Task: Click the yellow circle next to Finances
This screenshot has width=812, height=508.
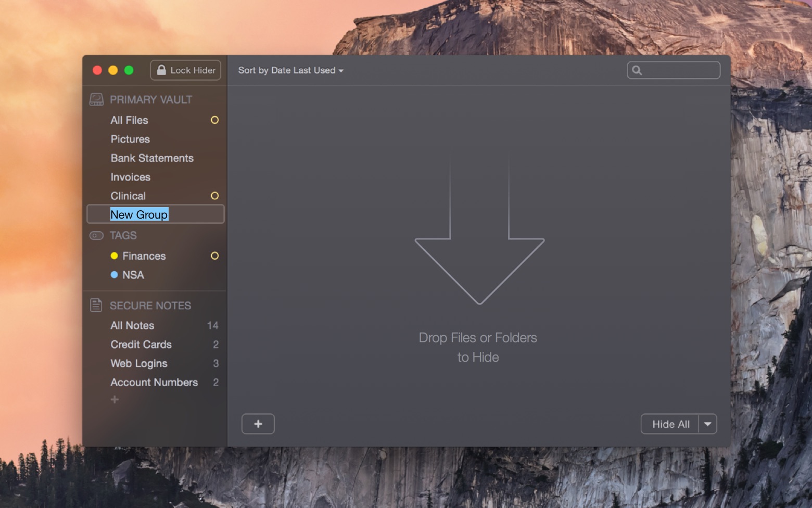Action: (x=214, y=256)
